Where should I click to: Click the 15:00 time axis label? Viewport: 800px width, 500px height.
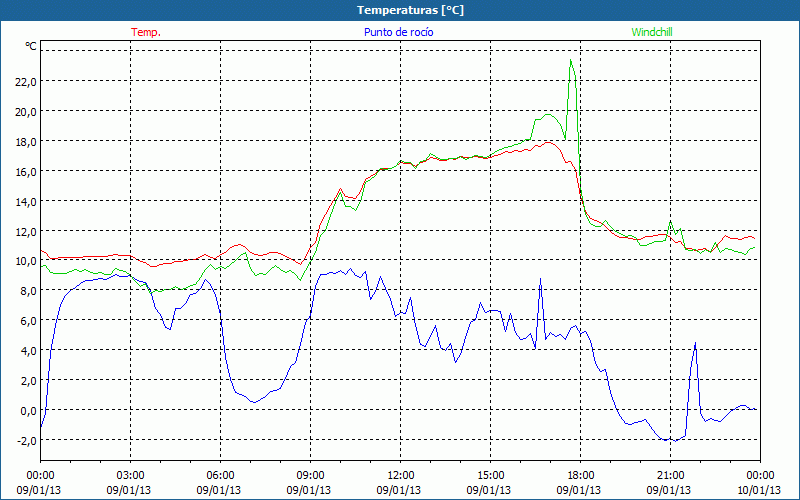pos(490,476)
